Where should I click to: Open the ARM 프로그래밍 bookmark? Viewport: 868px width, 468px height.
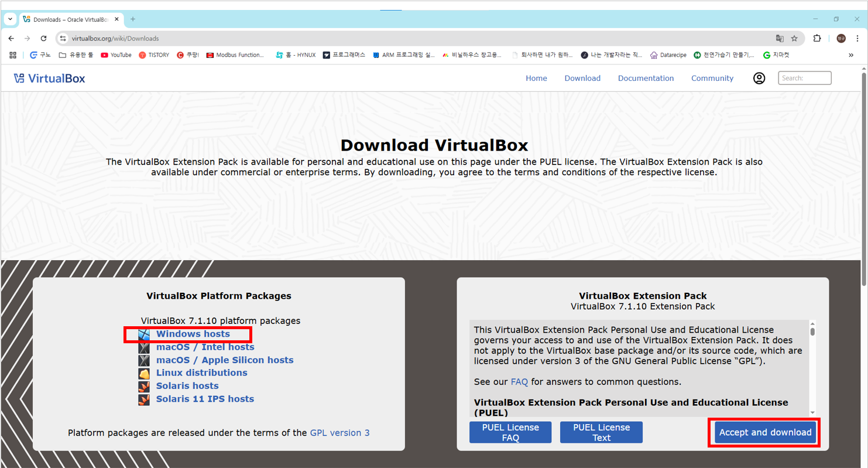pos(403,55)
